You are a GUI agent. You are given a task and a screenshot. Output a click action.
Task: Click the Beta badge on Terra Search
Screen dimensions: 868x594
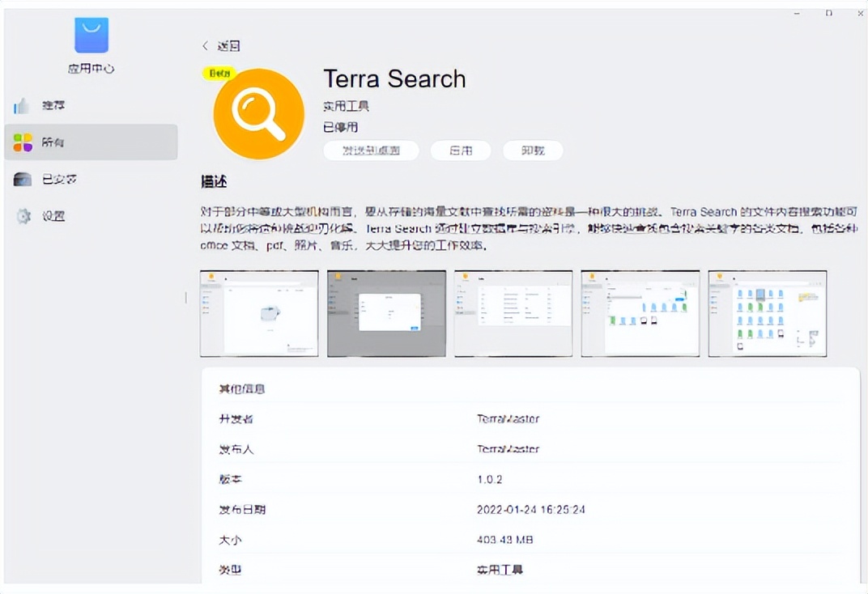pos(219,73)
